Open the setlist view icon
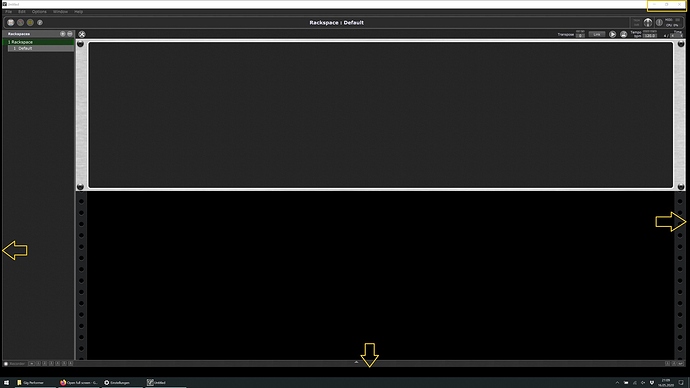The image size is (690, 388). point(30,22)
